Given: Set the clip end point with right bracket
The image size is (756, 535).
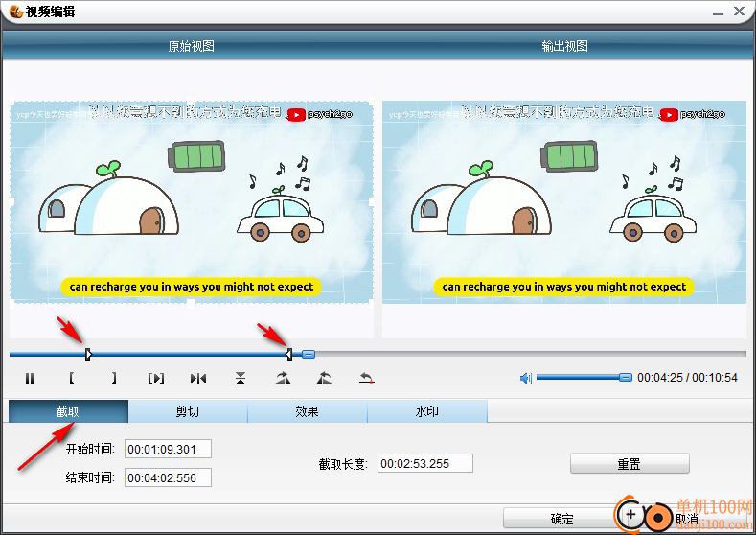Looking at the screenshot, I should (114, 378).
